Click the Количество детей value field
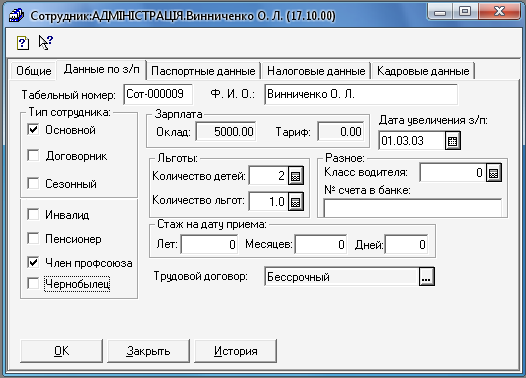Viewport: 526px width, 378px height. (x=268, y=176)
